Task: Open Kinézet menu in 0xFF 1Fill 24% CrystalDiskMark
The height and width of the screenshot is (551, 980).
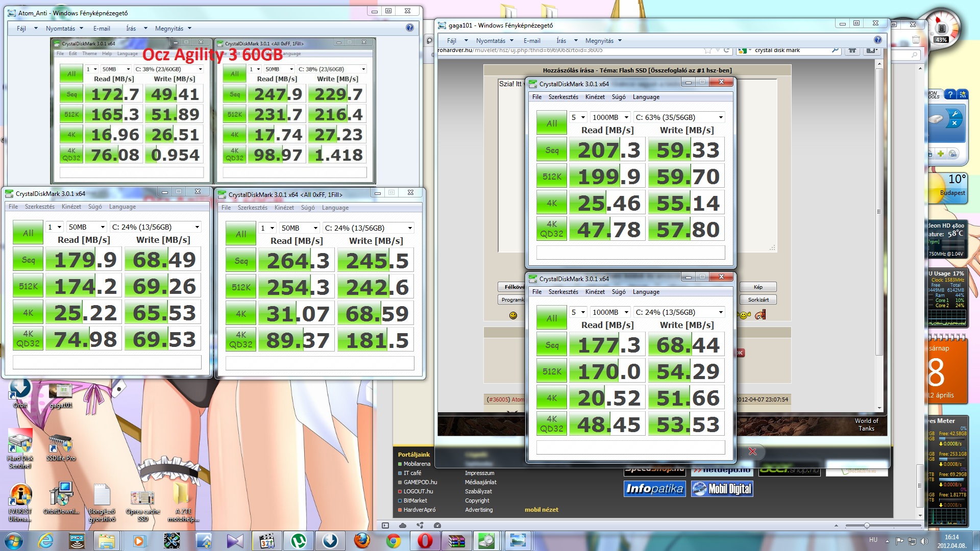Action: (284, 208)
